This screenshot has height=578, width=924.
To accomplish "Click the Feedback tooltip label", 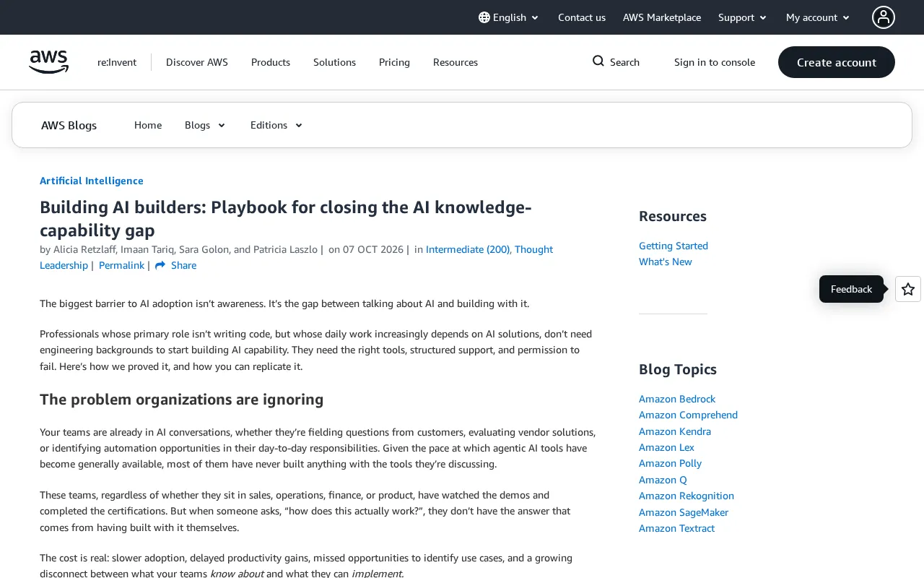I will [x=851, y=289].
